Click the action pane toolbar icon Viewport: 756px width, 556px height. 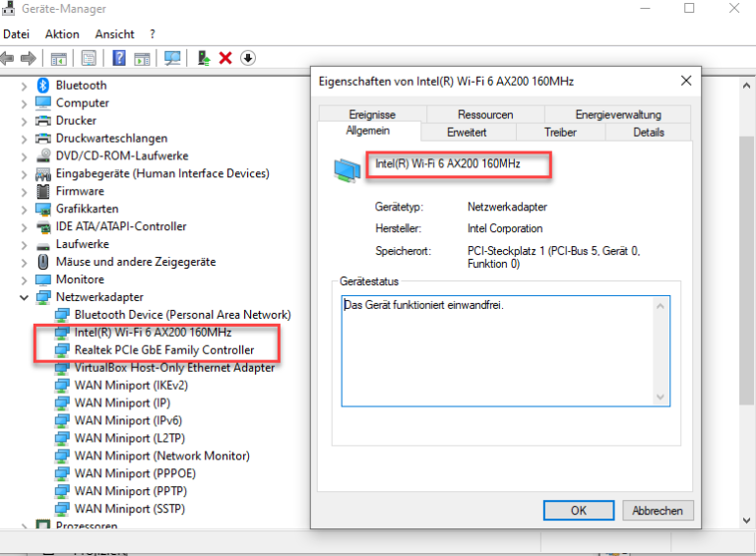(x=142, y=59)
